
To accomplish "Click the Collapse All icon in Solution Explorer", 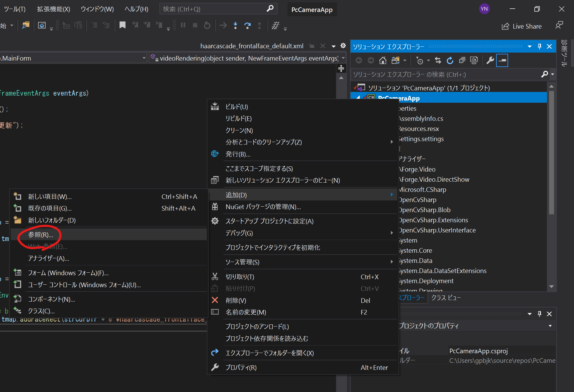I will click(x=462, y=60).
